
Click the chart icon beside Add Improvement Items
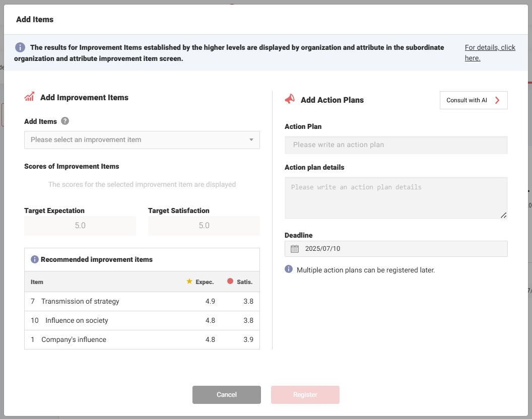click(29, 97)
